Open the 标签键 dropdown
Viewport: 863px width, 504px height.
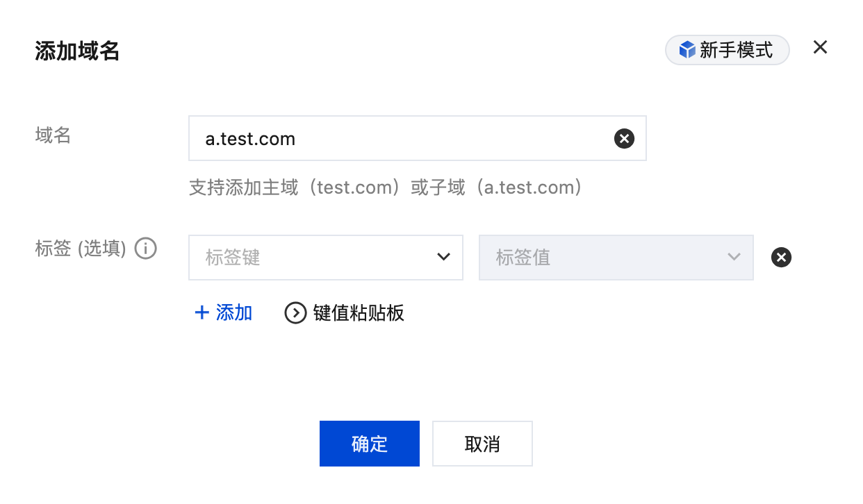(325, 258)
